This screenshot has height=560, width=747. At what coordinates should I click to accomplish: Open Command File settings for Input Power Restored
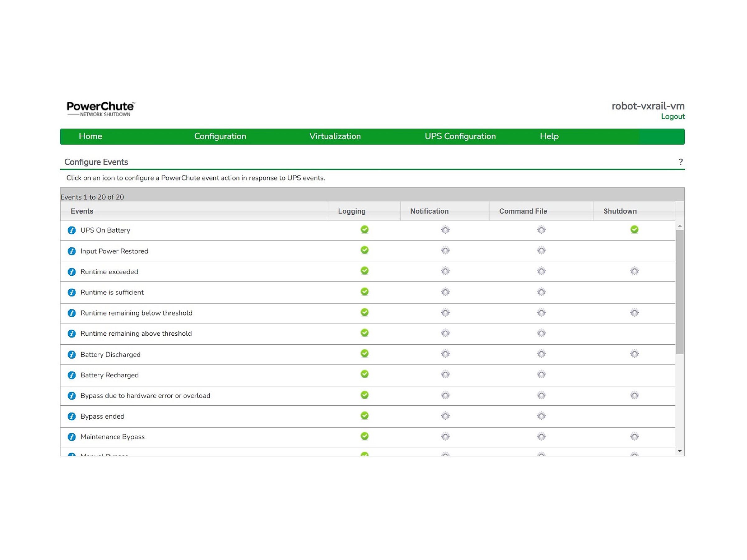point(541,250)
